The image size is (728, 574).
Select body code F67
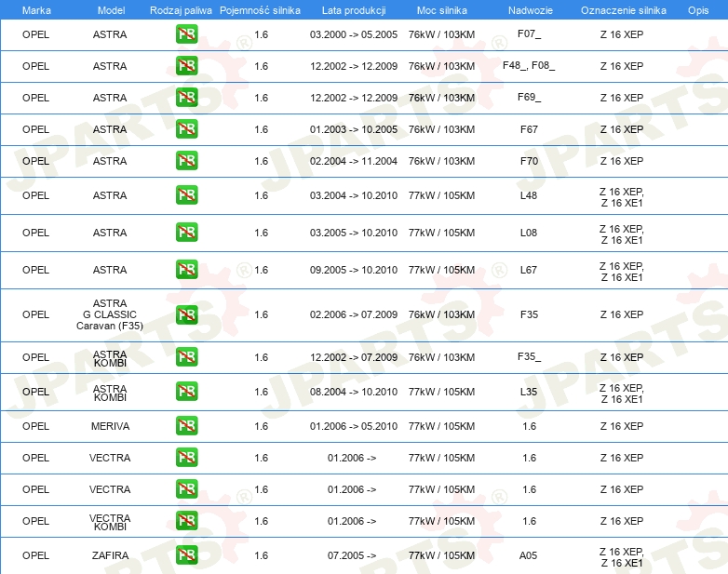coord(529,129)
